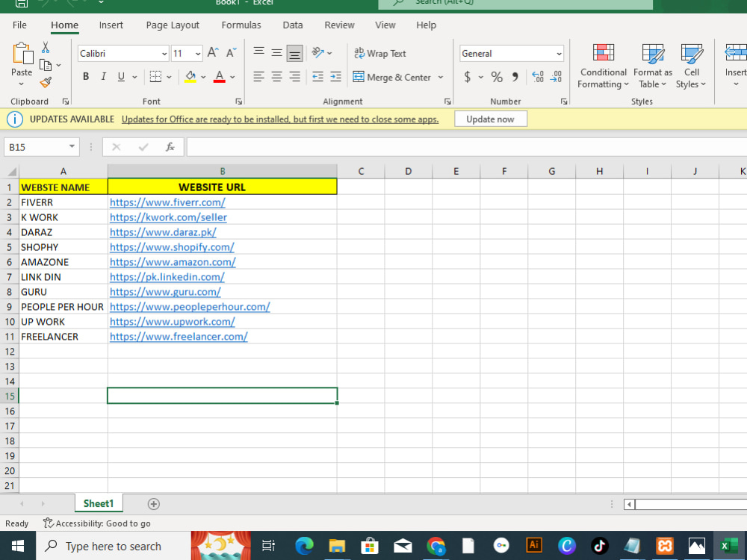The image size is (747, 560).
Task: Apply accounting dollar format
Action: click(x=468, y=77)
